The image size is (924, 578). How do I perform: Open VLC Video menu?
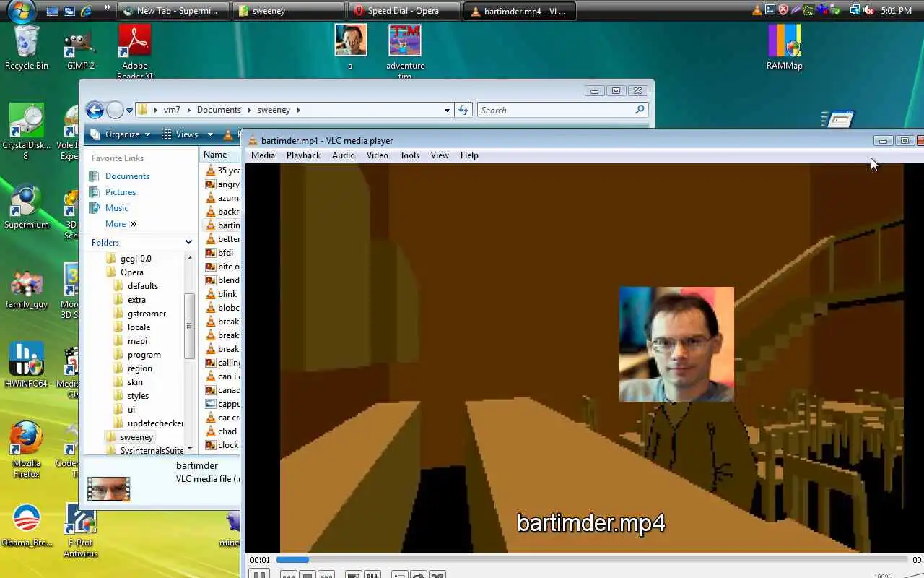(x=378, y=155)
